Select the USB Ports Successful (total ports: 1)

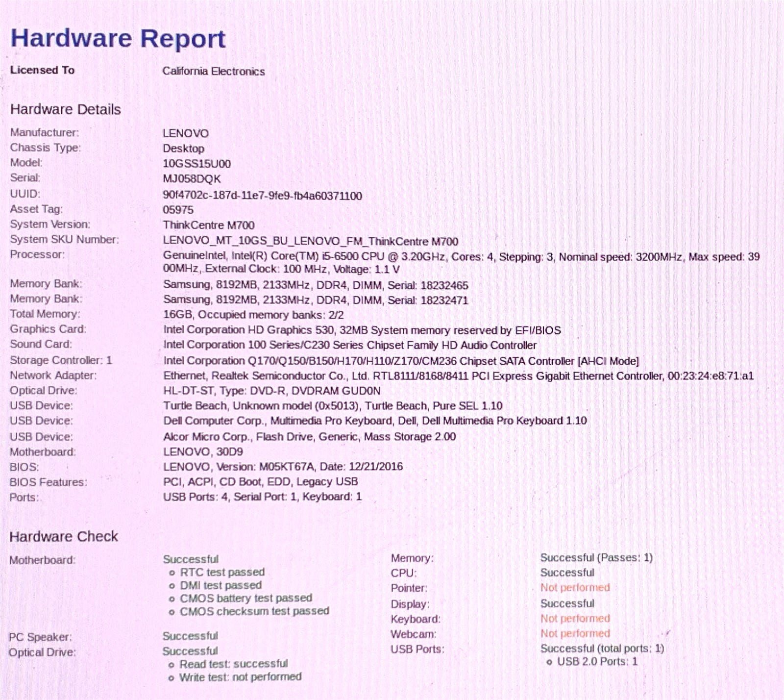click(x=602, y=649)
